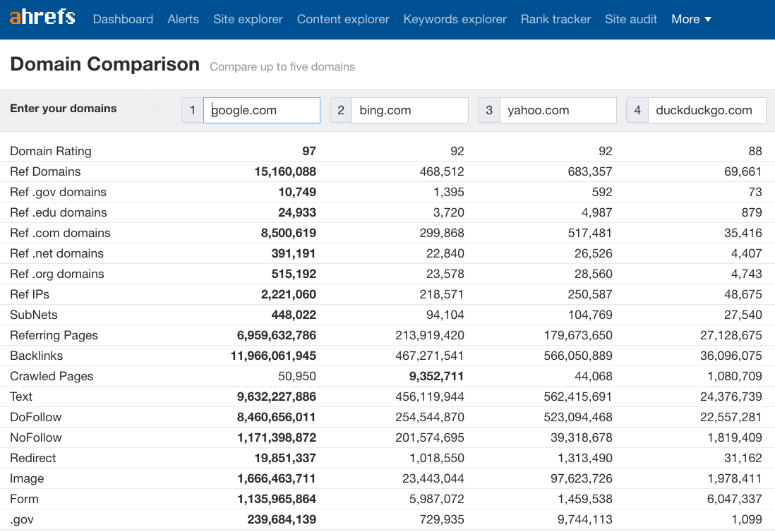Click Crawled Pages row label

52,376
